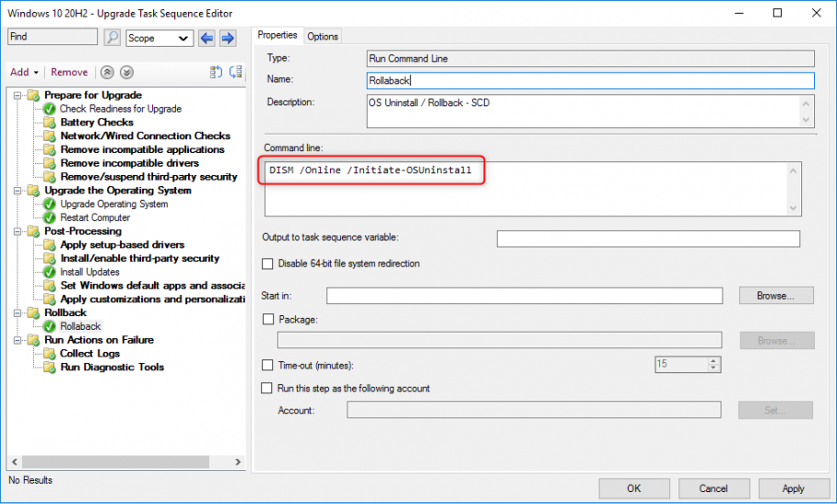Select Prepare for Upgrade group folder icon
The width and height of the screenshot is (837, 504).
[x=34, y=95]
